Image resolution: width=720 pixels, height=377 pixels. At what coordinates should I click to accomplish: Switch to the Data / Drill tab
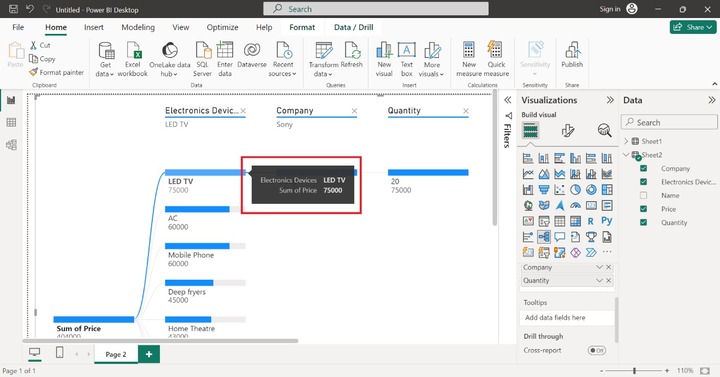354,27
